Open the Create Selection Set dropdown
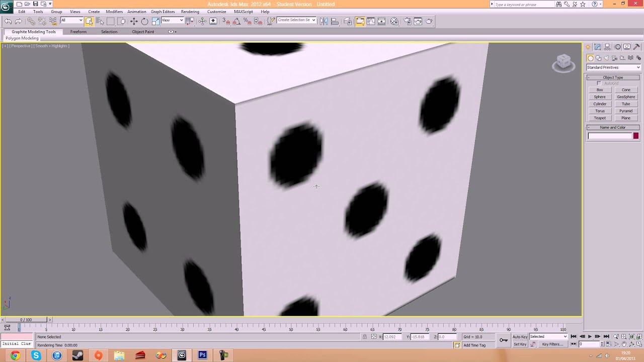 tap(296, 20)
